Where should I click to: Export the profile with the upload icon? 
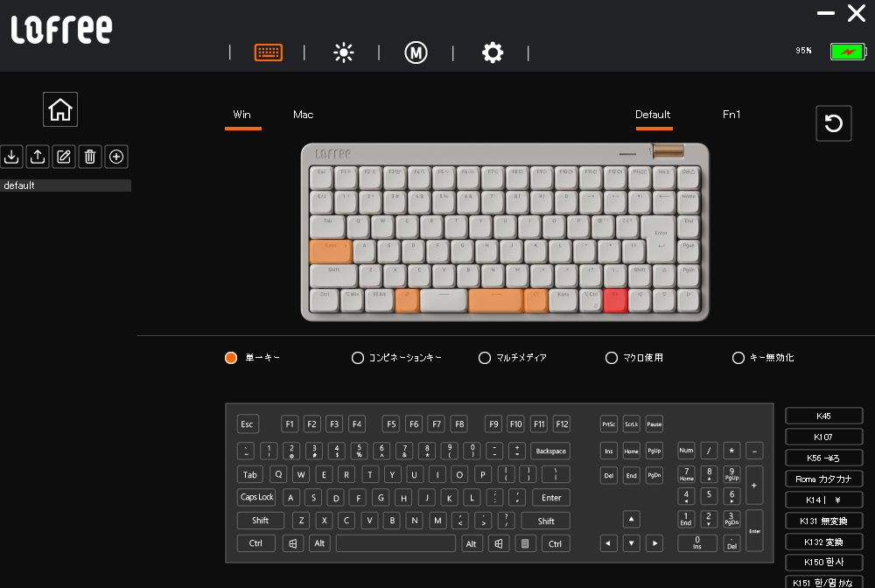(38, 157)
